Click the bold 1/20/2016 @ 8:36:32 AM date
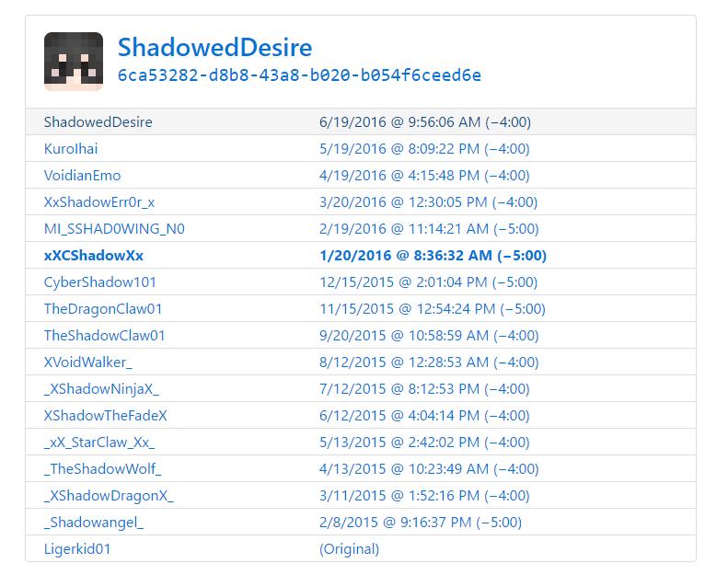 pyautogui.click(x=433, y=256)
